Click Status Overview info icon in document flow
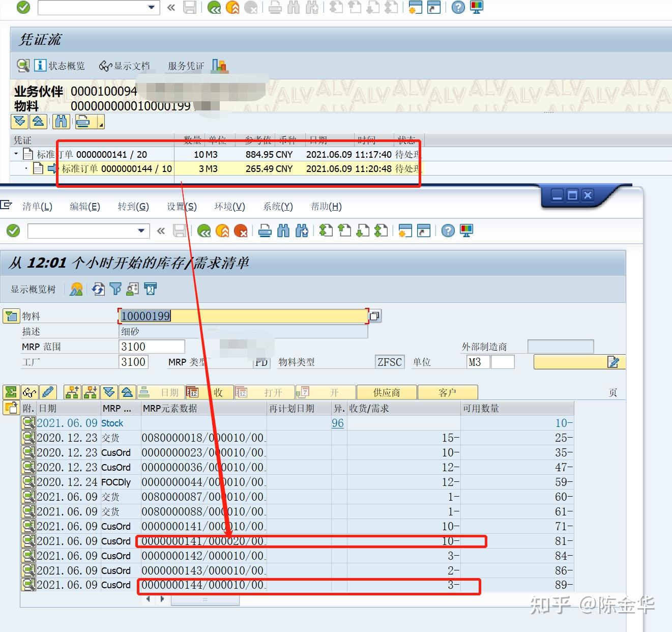Viewport: 672px width, 632px height. pyautogui.click(x=40, y=65)
